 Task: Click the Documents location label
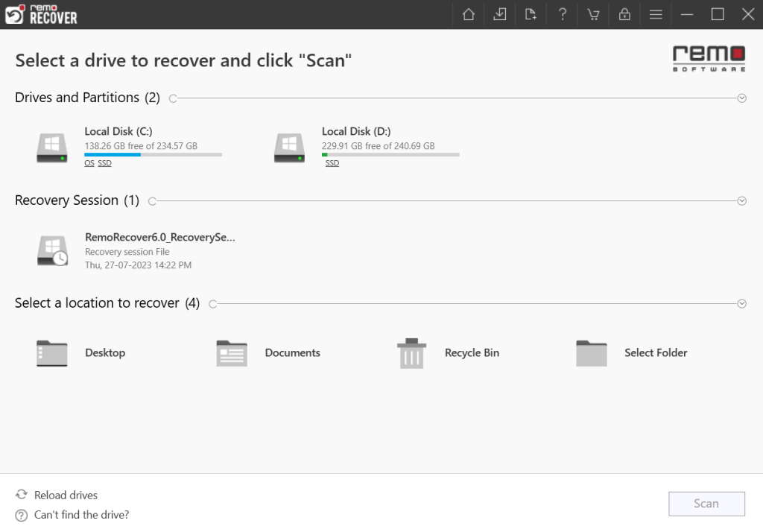[x=292, y=353]
